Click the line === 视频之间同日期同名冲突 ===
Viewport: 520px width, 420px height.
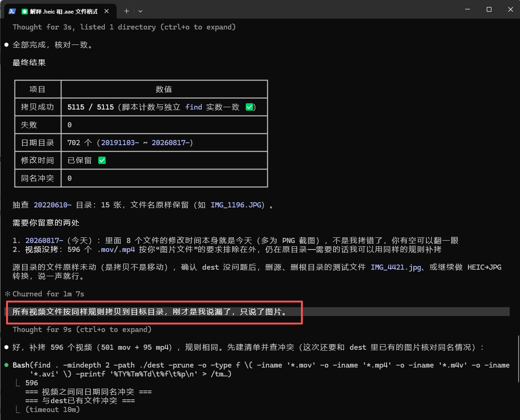click(x=88, y=392)
